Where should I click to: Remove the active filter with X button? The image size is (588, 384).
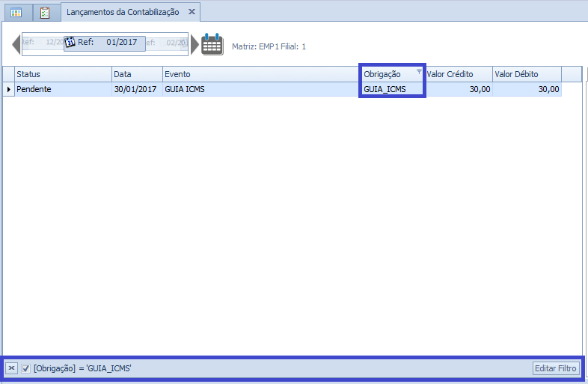point(12,368)
